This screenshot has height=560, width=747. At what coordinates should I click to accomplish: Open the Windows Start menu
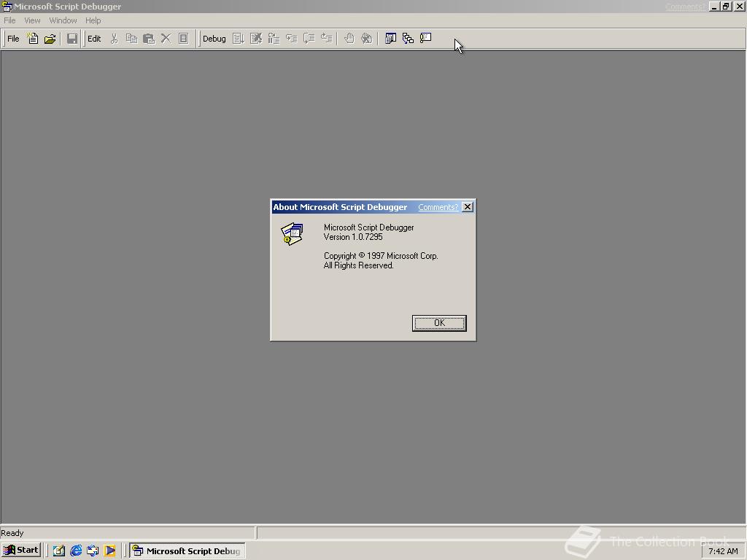click(x=21, y=550)
